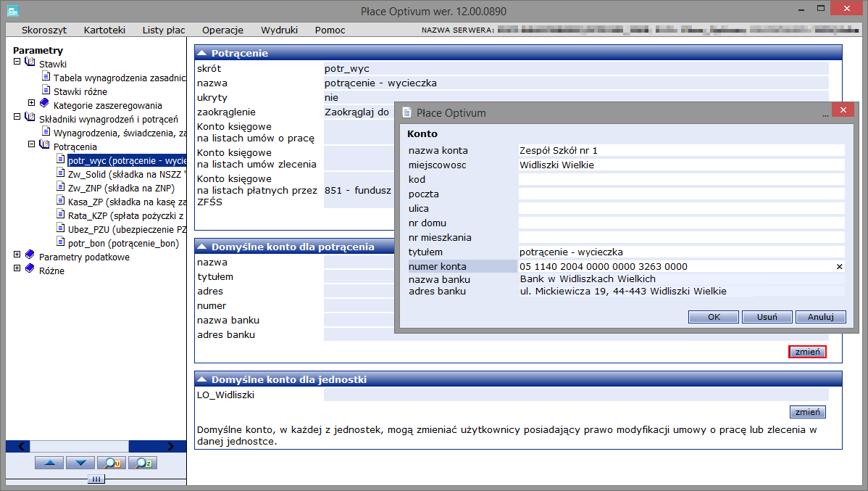Click the blue down-arrow button under the tree

(x=80, y=463)
